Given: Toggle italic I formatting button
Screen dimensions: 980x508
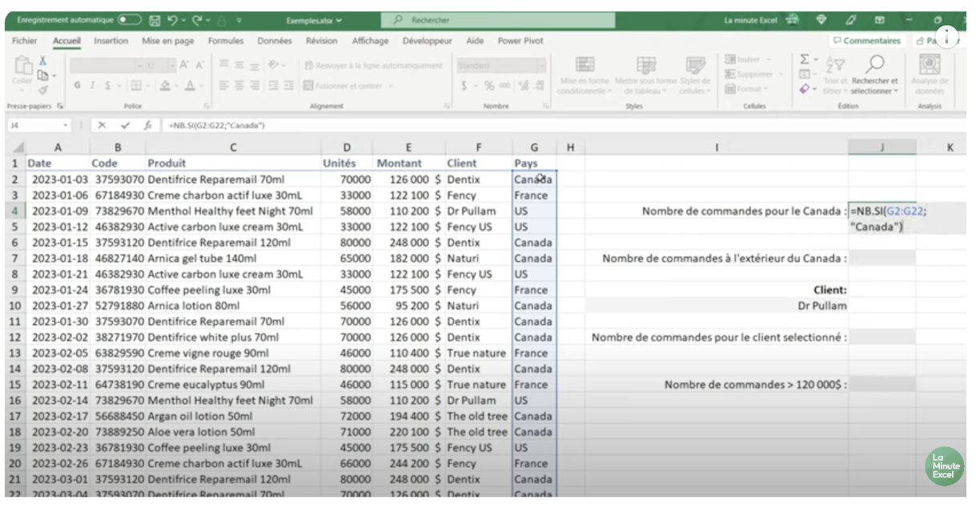Looking at the screenshot, I should tap(94, 85).
